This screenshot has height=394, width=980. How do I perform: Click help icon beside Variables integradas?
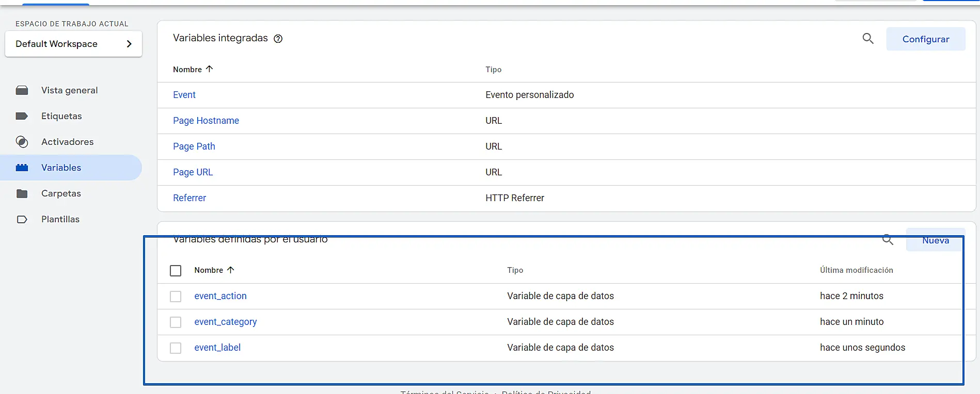point(278,39)
